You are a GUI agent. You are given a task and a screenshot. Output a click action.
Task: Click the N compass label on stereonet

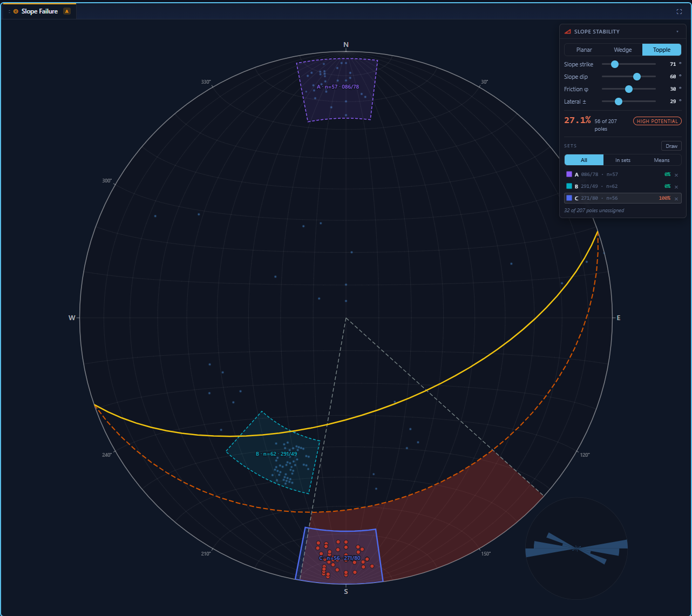[346, 44]
